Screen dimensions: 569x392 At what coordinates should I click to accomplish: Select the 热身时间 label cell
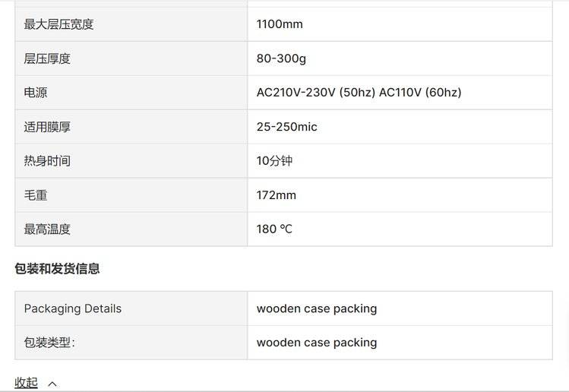(47, 161)
